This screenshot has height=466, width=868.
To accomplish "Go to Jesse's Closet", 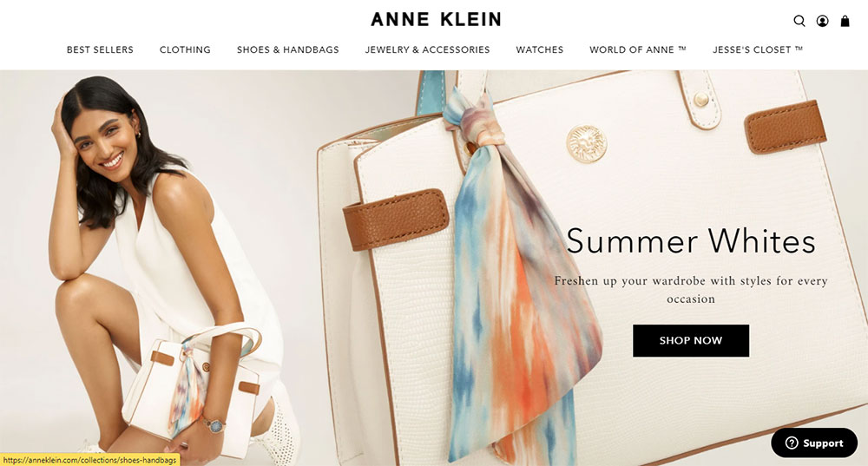I will [x=757, y=49].
